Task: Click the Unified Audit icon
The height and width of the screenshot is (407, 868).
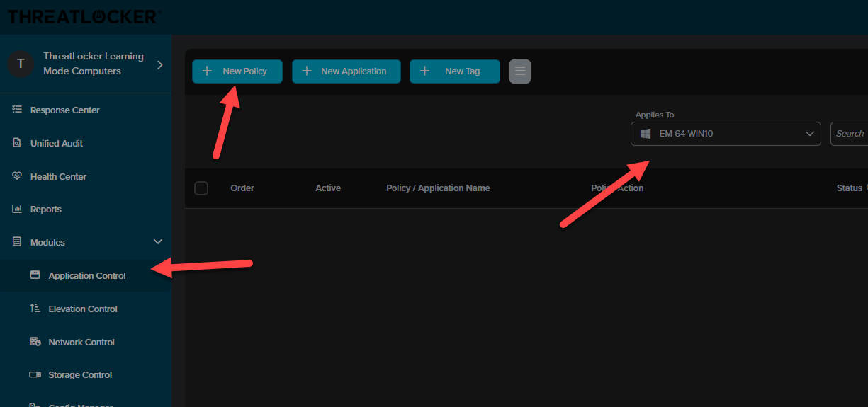Action: pos(17,143)
